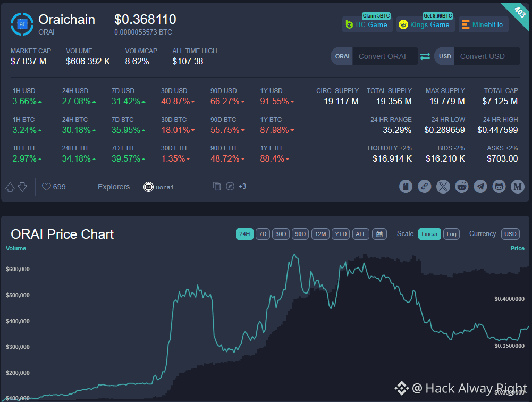The width and height of the screenshot is (532, 402).
Task: Click the BC.Game logo icon
Action: 349,24
